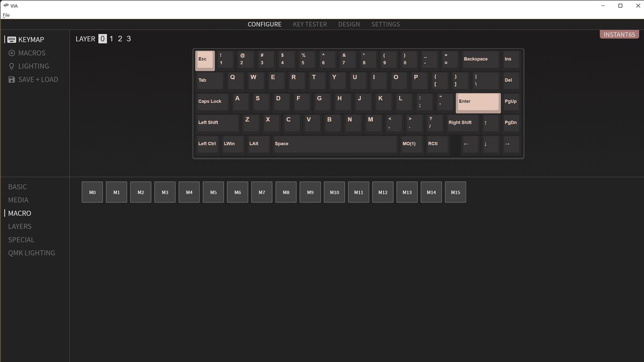Screen dimensions: 644x362
Task: Assign macro M7
Action: (261, 192)
